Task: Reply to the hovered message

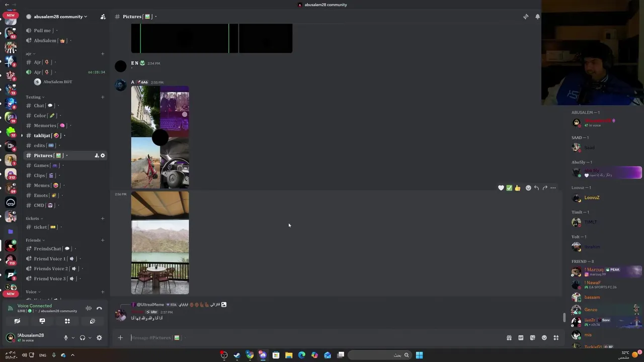Action: click(x=536, y=188)
